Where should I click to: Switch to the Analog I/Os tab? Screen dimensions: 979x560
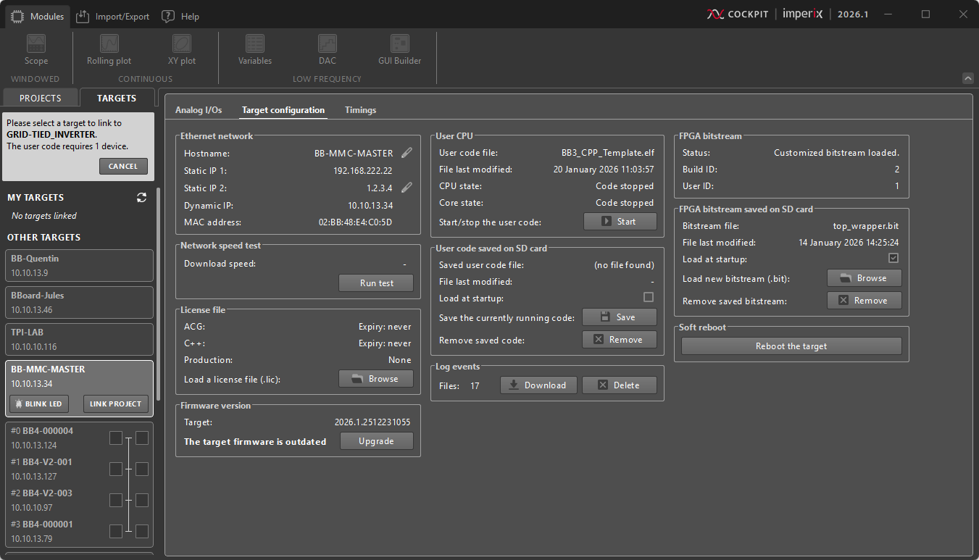pyautogui.click(x=199, y=110)
